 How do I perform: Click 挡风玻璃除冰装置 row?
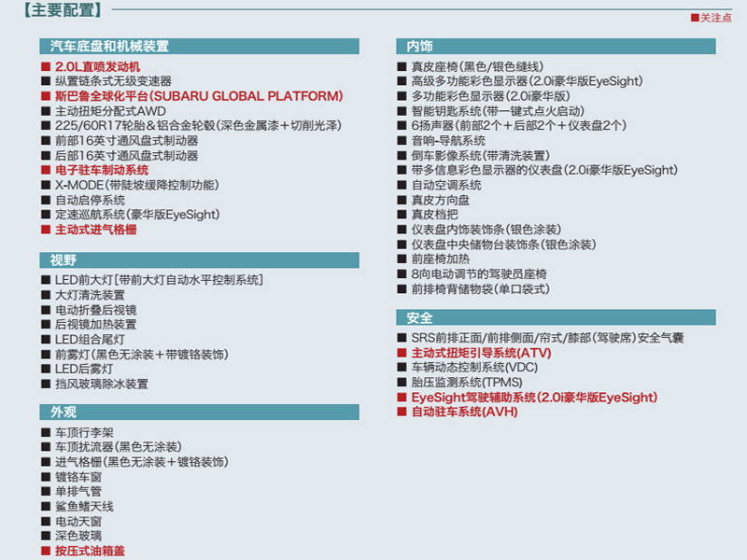(95, 384)
